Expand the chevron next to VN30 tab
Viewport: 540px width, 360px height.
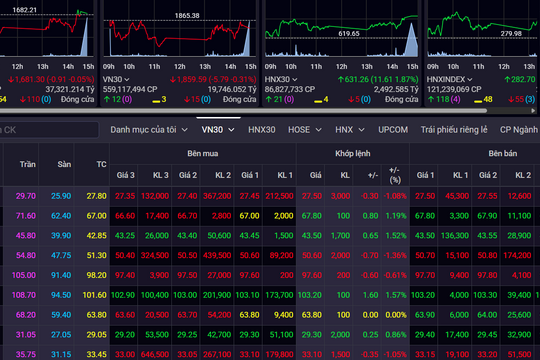pyautogui.click(x=231, y=130)
